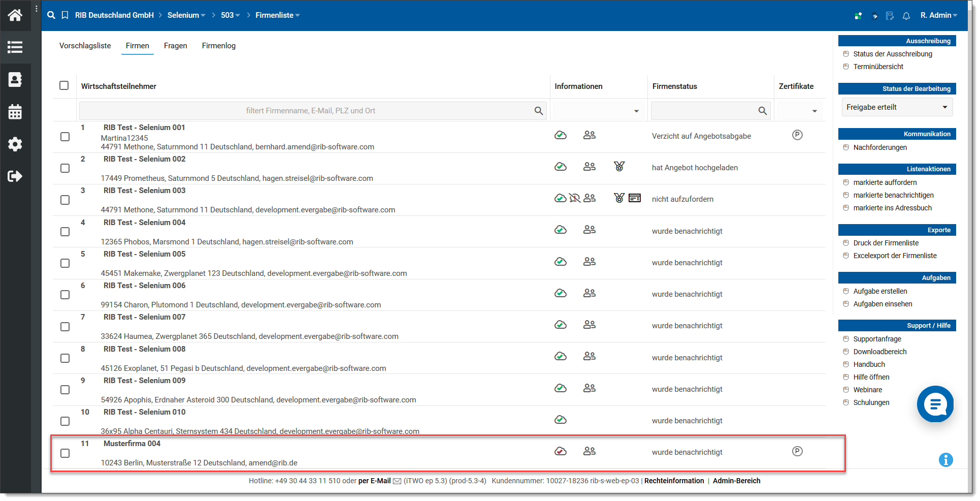Open Aufgabe erstellen link
The height and width of the screenshot is (501, 980).
coord(880,291)
